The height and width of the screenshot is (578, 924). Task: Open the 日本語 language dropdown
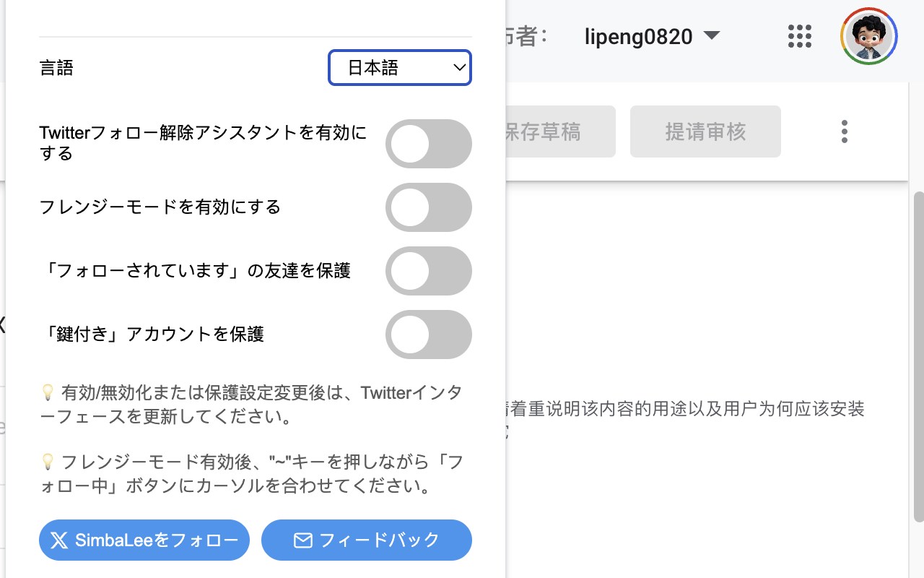click(x=399, y=68)
